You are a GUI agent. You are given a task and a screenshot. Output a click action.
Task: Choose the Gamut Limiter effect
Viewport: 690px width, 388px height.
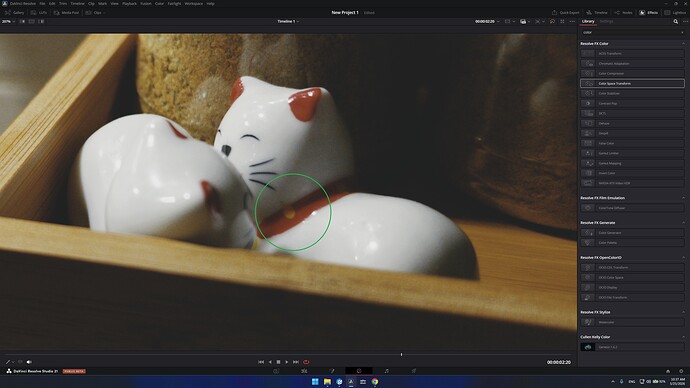(632, 154)
